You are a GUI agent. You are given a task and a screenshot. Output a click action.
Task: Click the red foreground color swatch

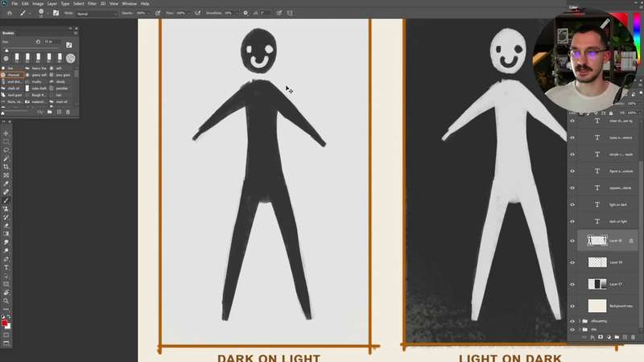tap(5, 323)
